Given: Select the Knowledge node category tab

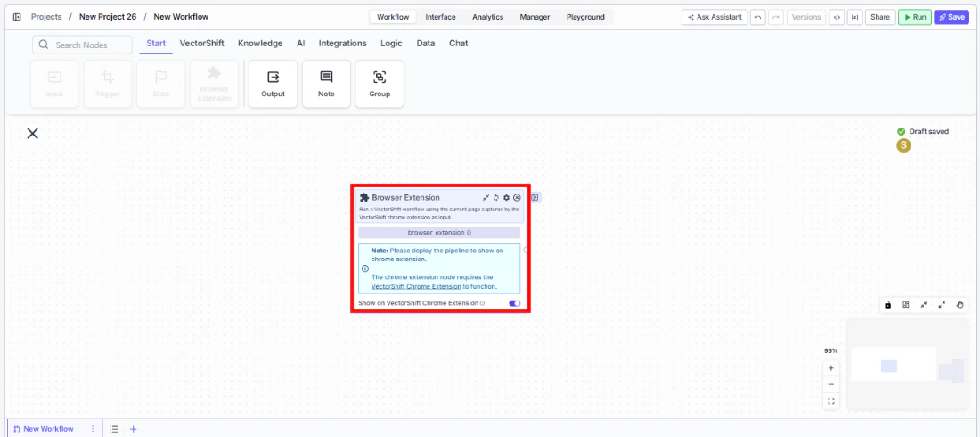Looking at the screenshot, I should 260,43.
